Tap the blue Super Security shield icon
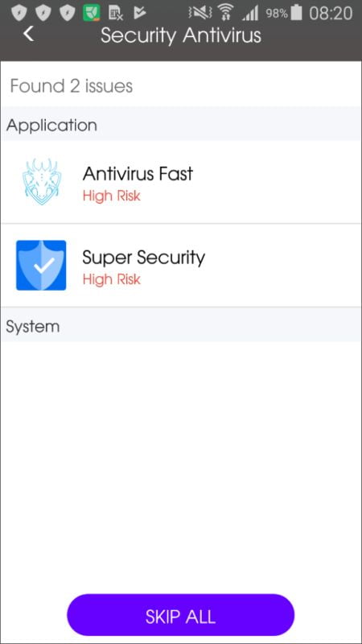362x644 pixels. point(41,266)
